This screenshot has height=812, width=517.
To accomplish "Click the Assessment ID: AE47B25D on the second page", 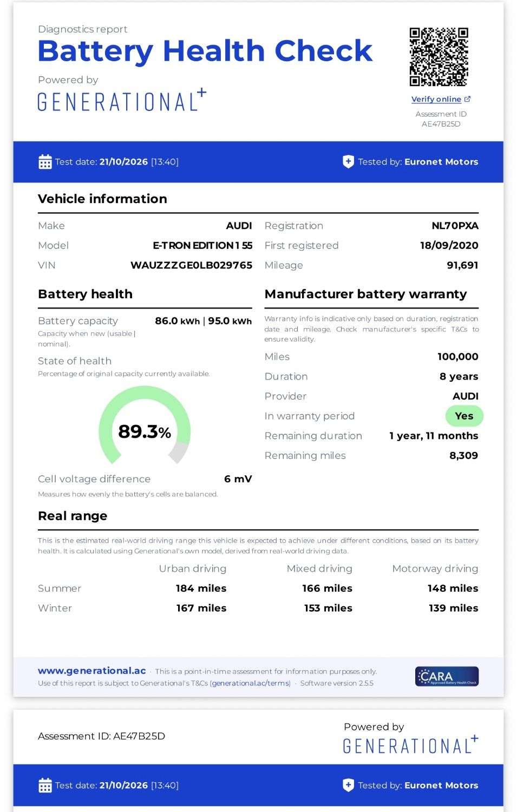I will coord(101,736).
